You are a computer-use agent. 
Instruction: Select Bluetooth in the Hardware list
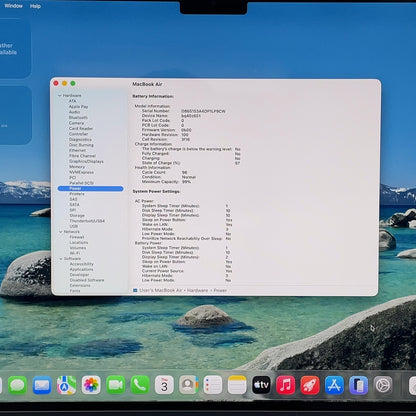[x=78, y=118]
